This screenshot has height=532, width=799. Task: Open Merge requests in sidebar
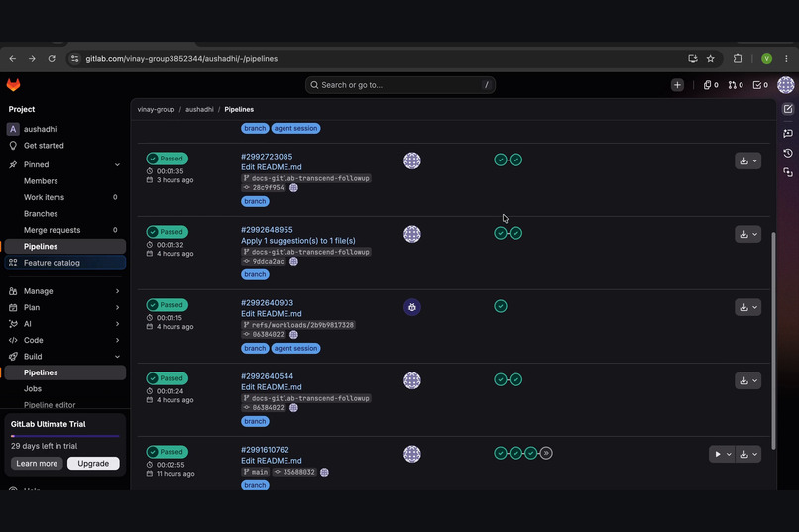[64, 230]
